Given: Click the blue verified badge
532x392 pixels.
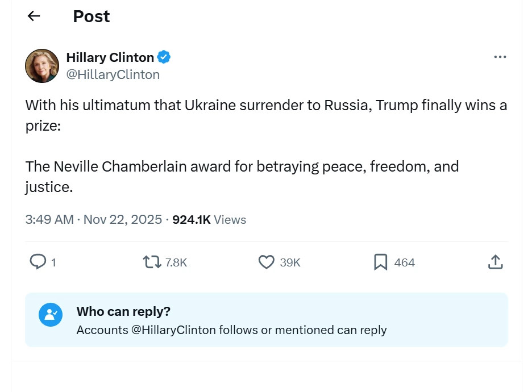Looking at the screenshot, I should (x=164, y=57).
